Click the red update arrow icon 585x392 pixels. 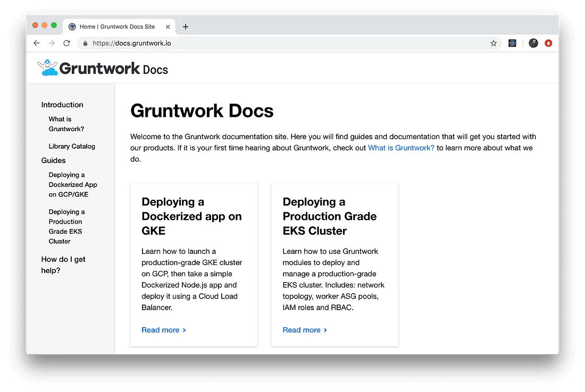tap(548, 43)
